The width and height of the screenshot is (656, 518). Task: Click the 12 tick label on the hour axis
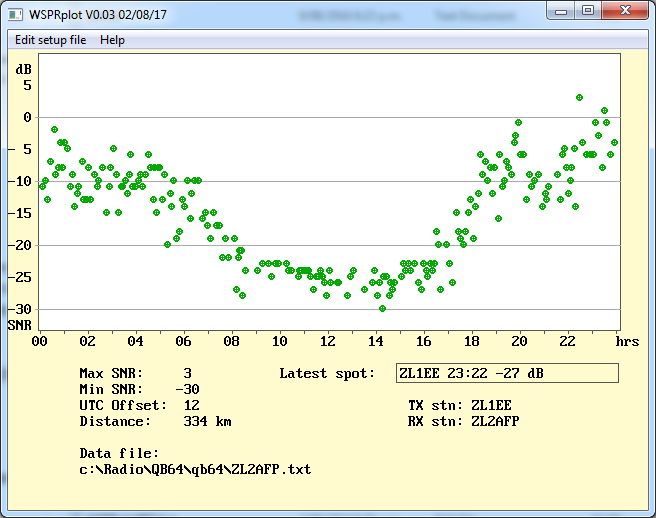[327, 341]
